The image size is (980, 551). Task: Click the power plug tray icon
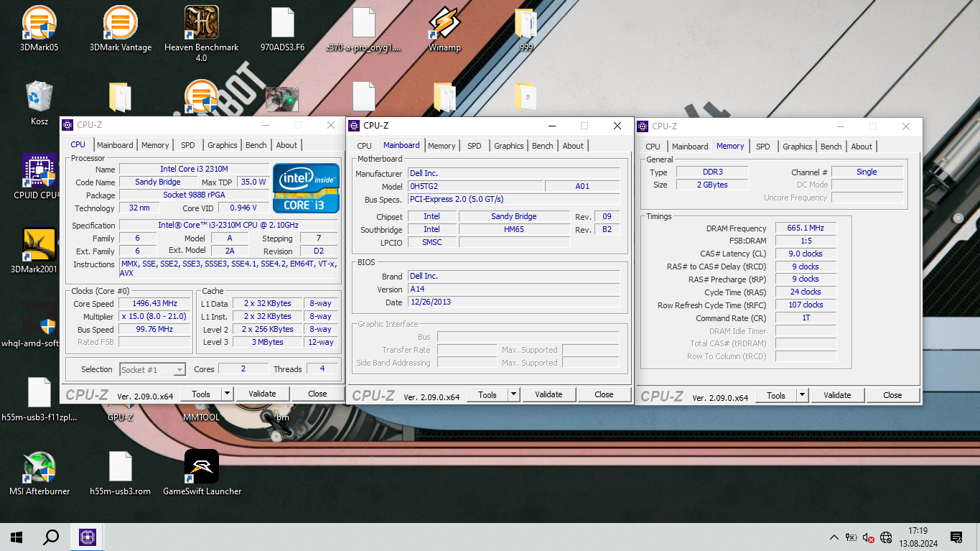pyautogui.click(x=851, y=537)
